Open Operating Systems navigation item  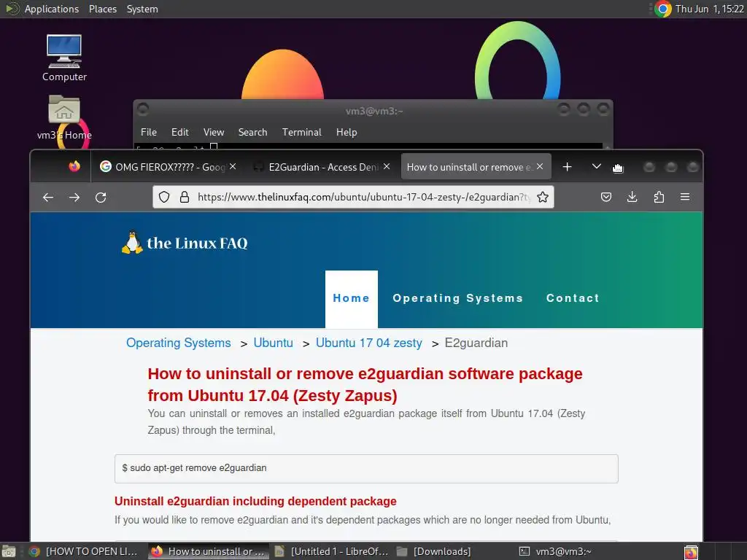[x=458, y=298]
